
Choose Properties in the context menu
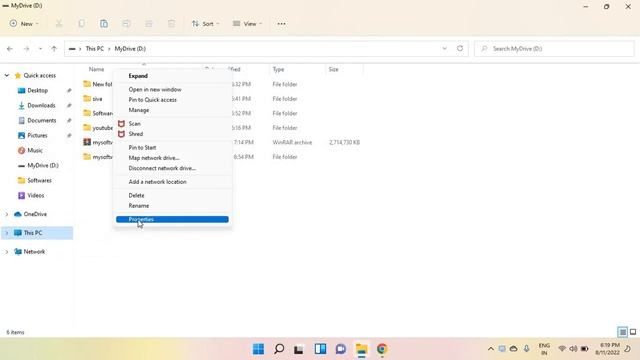(172, 219)
